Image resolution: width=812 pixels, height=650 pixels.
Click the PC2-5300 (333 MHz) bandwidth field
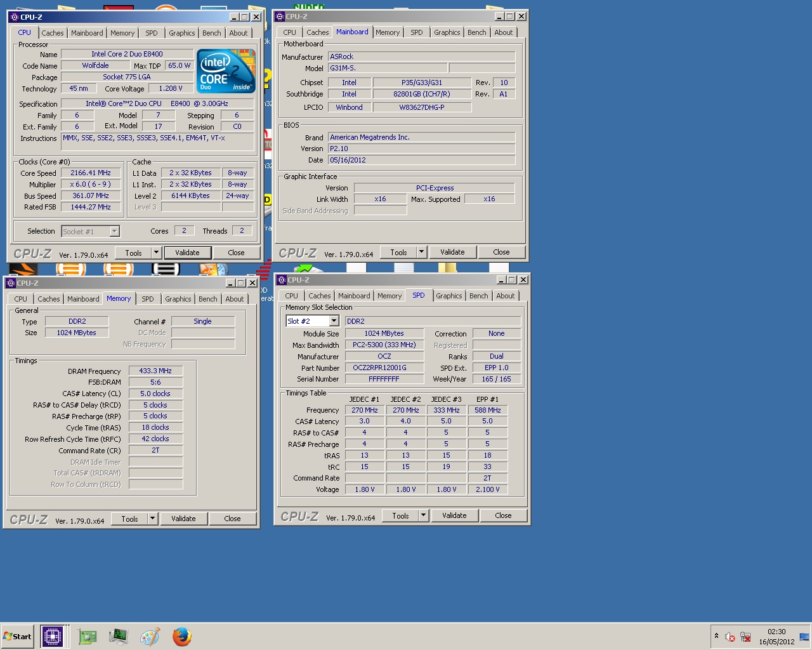384,345
